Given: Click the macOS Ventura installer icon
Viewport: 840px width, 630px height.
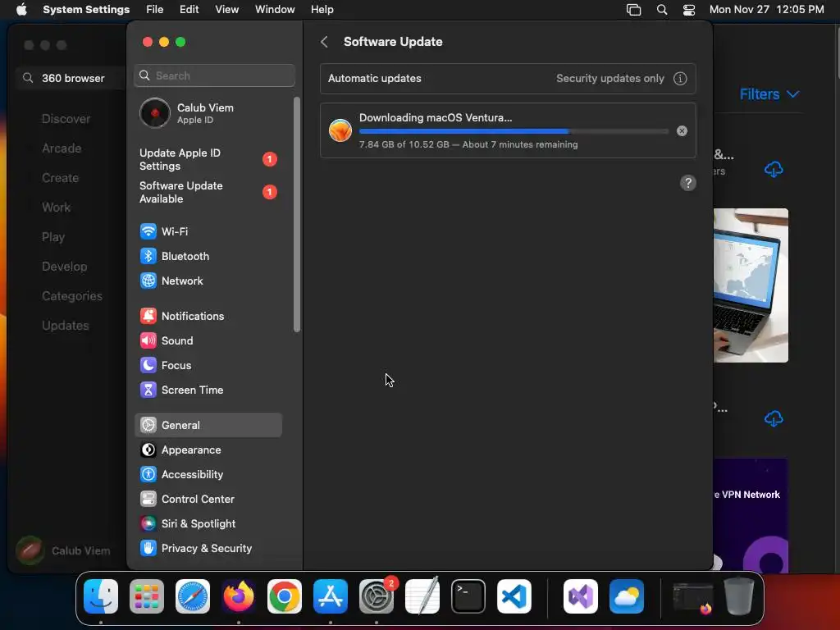Looking at the screenshot, I should [340, 130].
